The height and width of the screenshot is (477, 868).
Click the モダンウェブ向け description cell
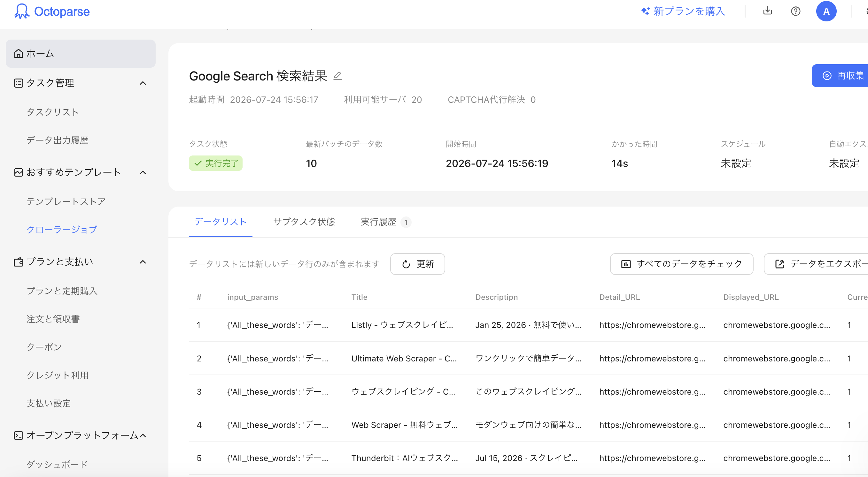(528, 425)
